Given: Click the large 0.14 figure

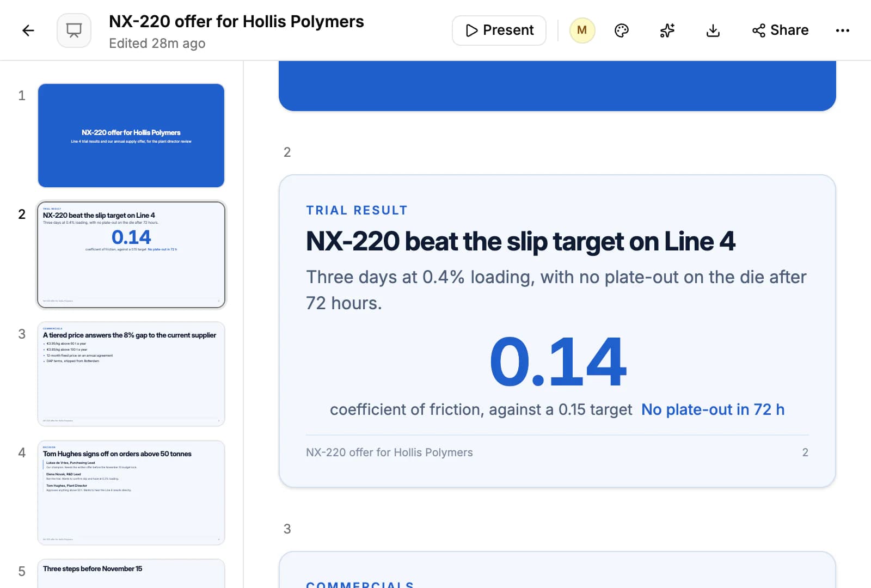Looking at the screenshot, I should 557,362.
